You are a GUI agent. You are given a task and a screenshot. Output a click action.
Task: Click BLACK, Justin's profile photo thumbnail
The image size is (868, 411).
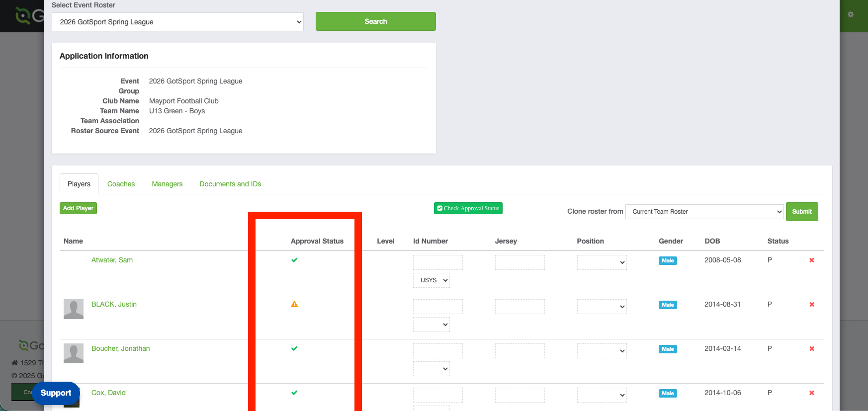pyautogui.click(x=74, y=309)
